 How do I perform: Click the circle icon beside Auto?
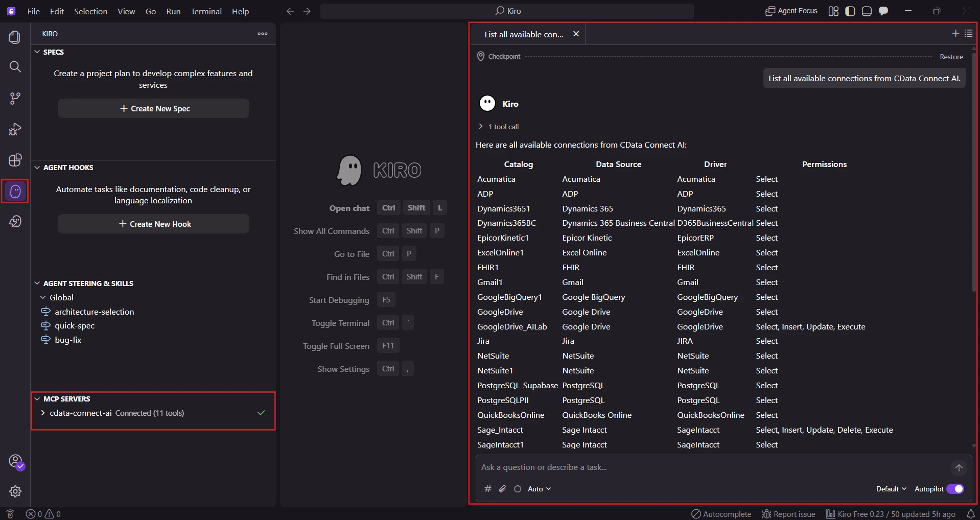pyautogui.click(x=518, y=489)
